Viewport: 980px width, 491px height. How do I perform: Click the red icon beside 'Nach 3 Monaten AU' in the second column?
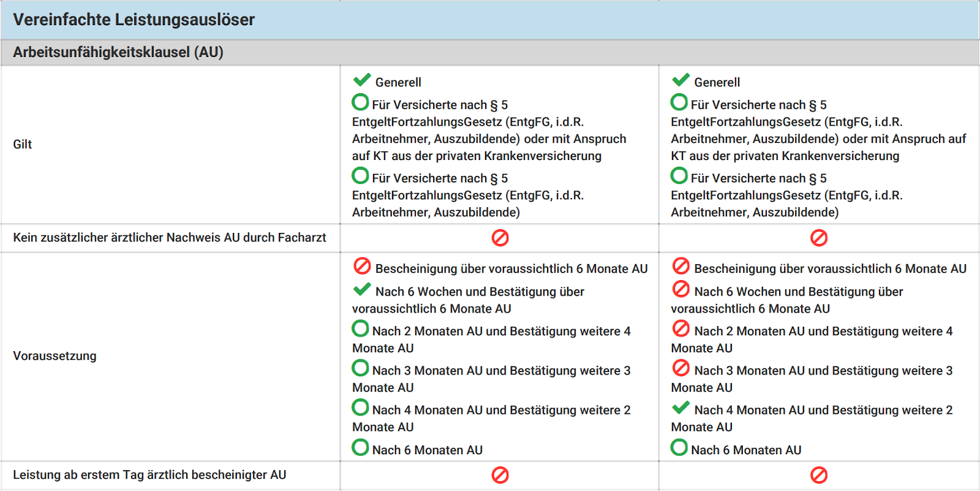point(680,368)
